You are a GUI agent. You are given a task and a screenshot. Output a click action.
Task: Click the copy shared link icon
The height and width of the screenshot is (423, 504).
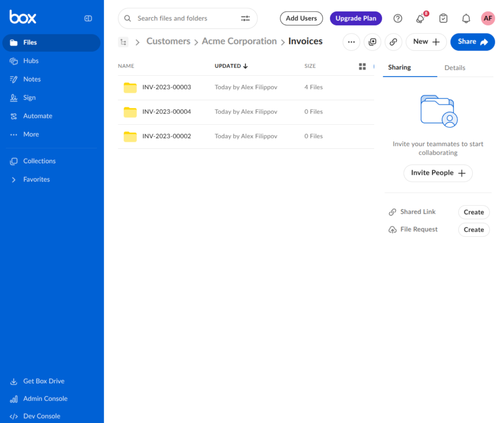[x=393, y=42]
